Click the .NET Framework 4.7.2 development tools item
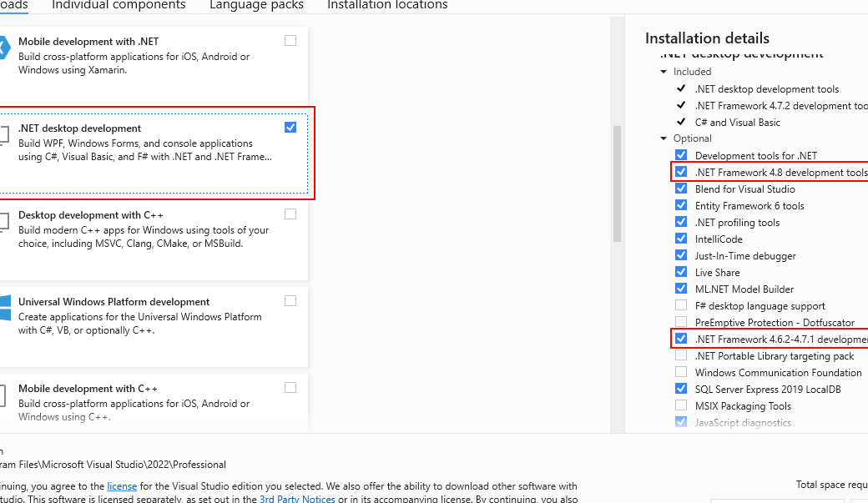 tap(781, 106)
